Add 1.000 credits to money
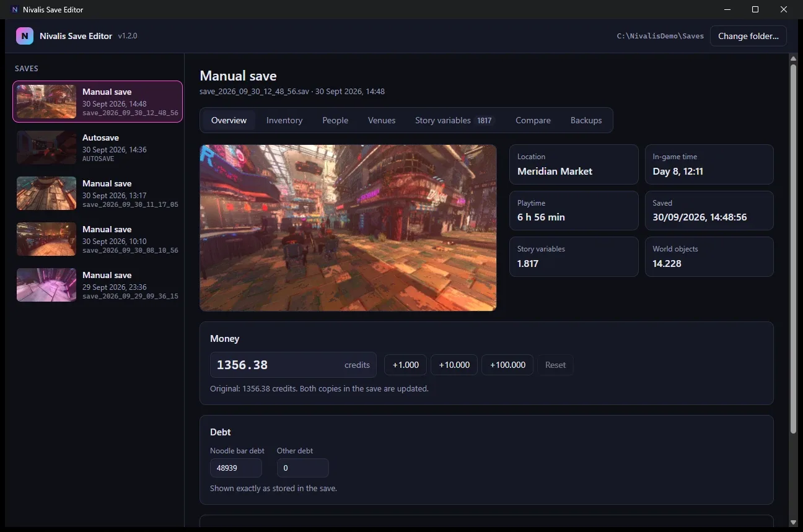This screenshot has height=532, width=803. pos(406,365)
